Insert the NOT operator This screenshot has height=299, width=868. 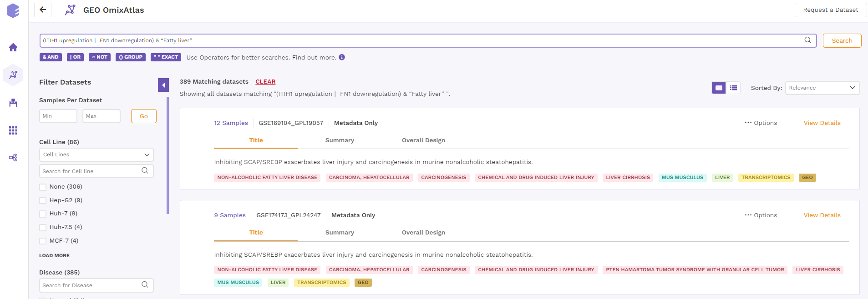click(x=100, y=57)
